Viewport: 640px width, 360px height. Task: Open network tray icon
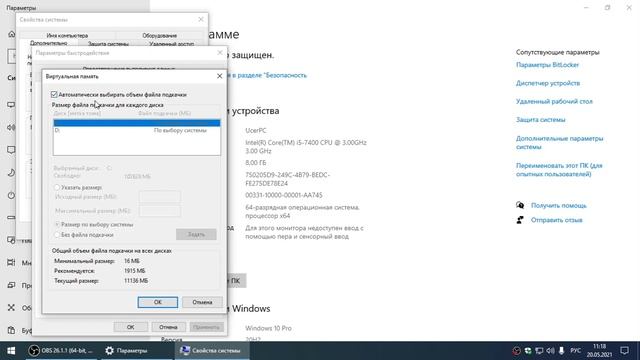click(x=539, y=351)
